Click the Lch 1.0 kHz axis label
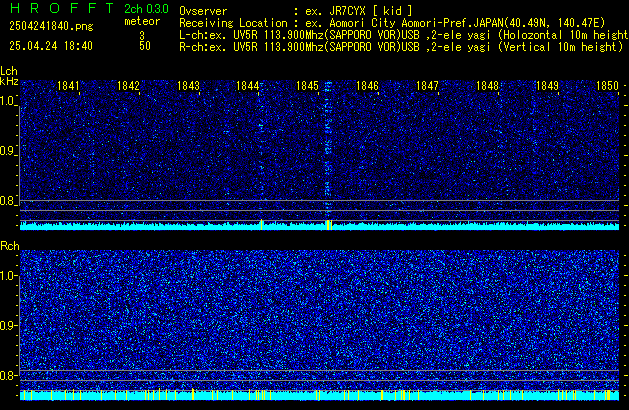Image resolution: width=629 pixels, height=410 pixels. pos(8,101)
